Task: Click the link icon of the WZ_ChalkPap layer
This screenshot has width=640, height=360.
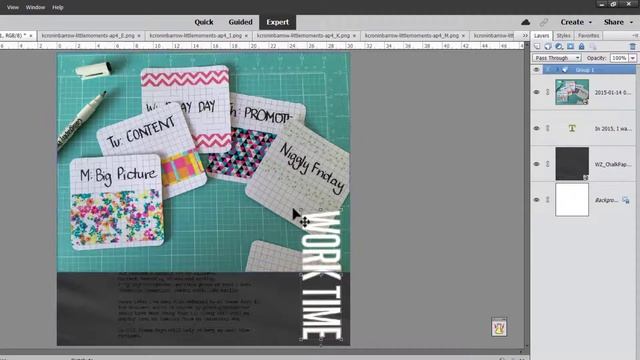Action: (x=548, y=164)
